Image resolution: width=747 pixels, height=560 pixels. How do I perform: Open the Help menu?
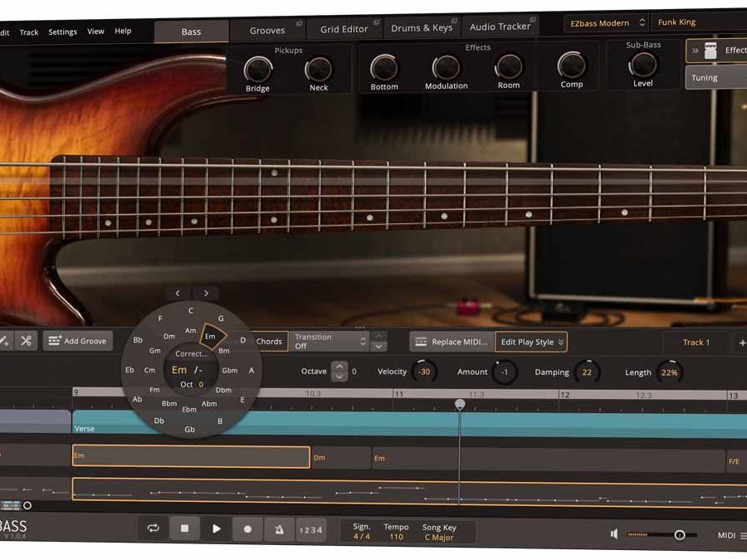(x=123, y=31)
